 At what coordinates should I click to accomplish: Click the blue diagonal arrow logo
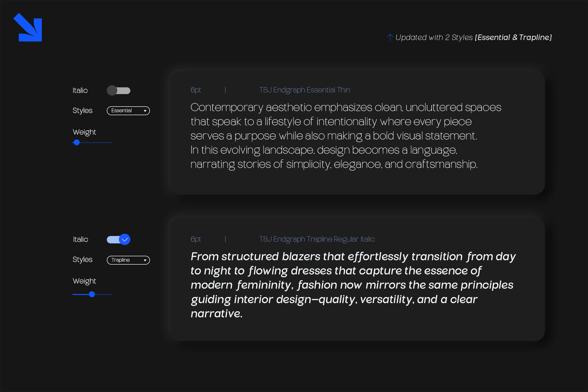(28, 28)
